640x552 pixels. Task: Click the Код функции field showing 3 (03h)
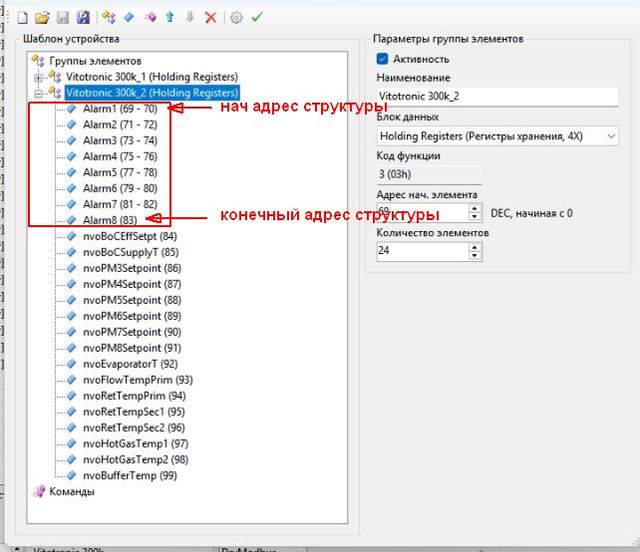tap(429, 174)
